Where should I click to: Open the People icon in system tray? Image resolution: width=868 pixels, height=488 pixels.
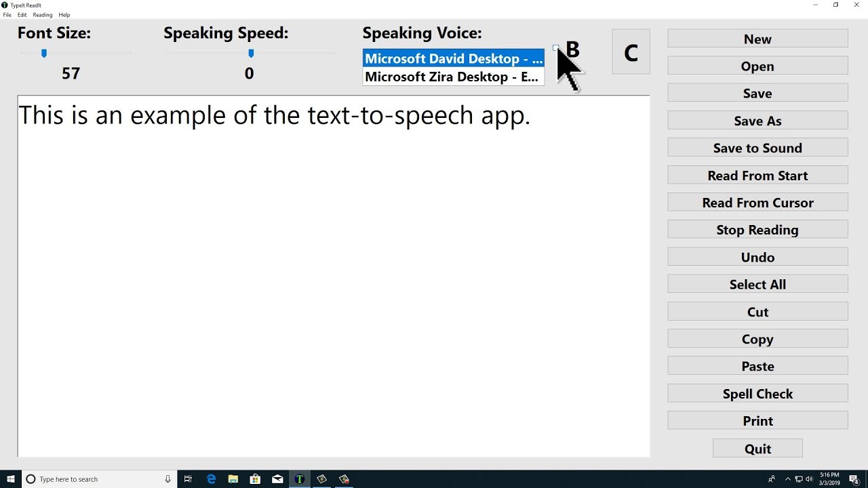tap(772, 479)
